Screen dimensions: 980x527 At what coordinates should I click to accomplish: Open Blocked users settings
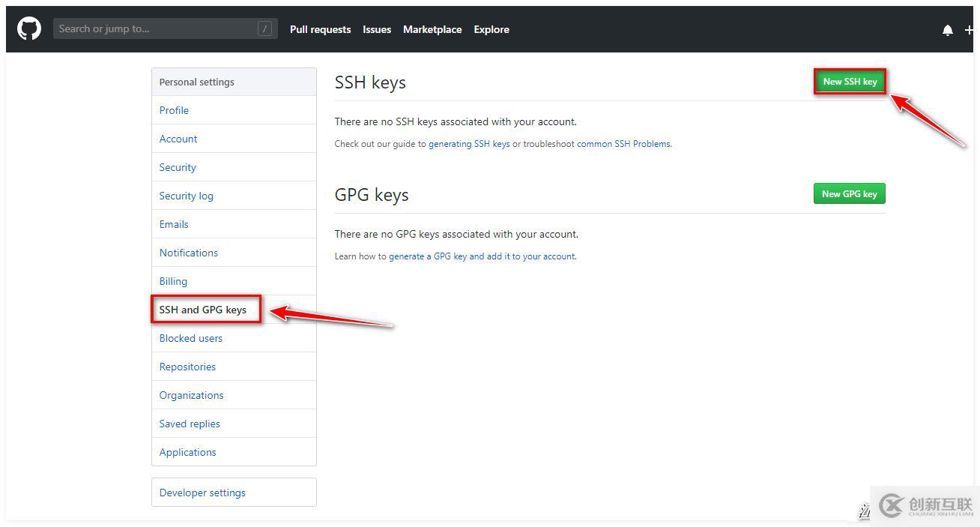234,338
